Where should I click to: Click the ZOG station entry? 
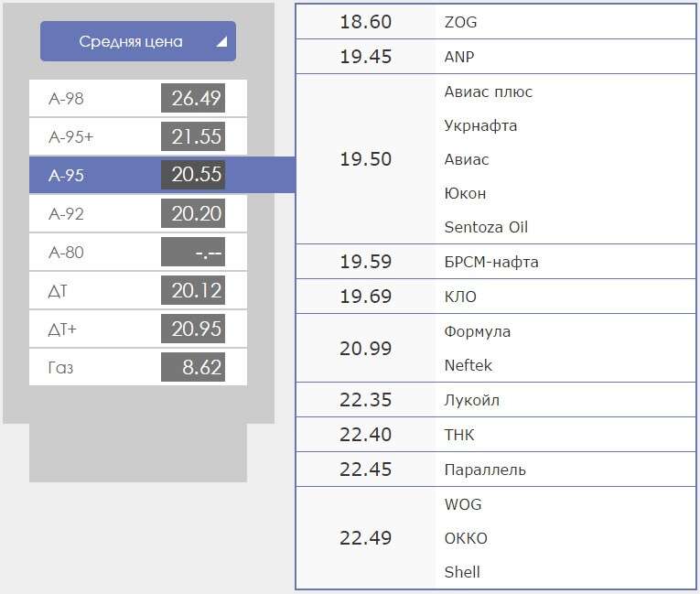460,22
